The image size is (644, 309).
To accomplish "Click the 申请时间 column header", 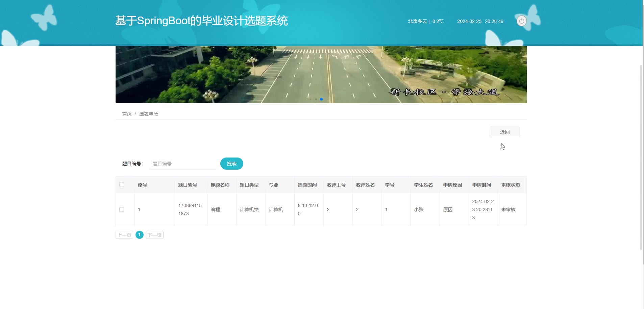I will click(x=481, y=185).
